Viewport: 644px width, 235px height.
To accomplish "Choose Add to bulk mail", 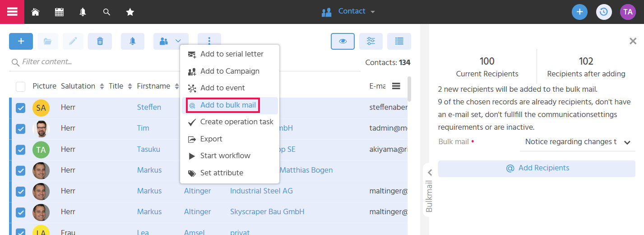I will coord(230,105).
